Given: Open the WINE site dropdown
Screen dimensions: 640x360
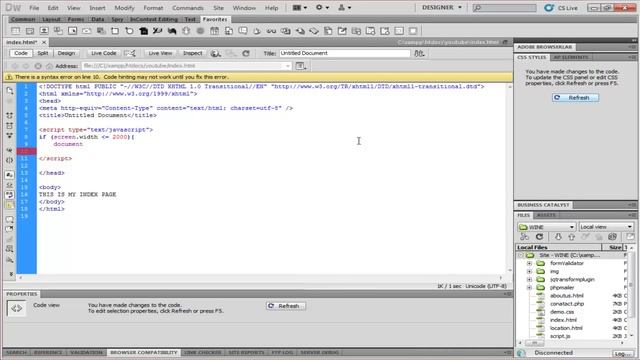Looking at the screenshot, I should pyautogui.click(x=547, y=227).
